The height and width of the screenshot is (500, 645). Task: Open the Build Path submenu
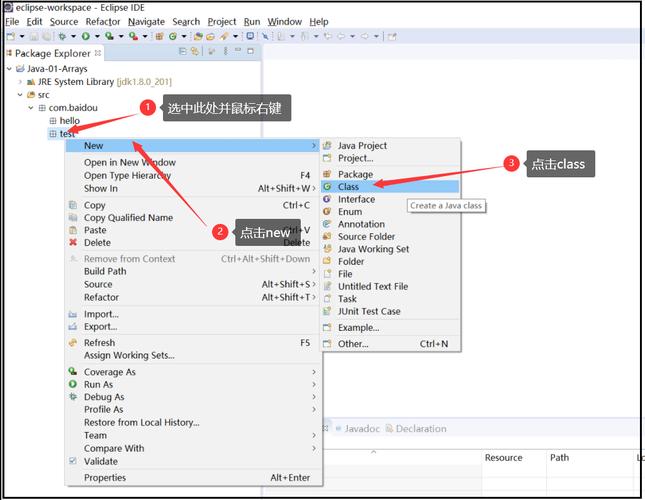pos(193,271)
